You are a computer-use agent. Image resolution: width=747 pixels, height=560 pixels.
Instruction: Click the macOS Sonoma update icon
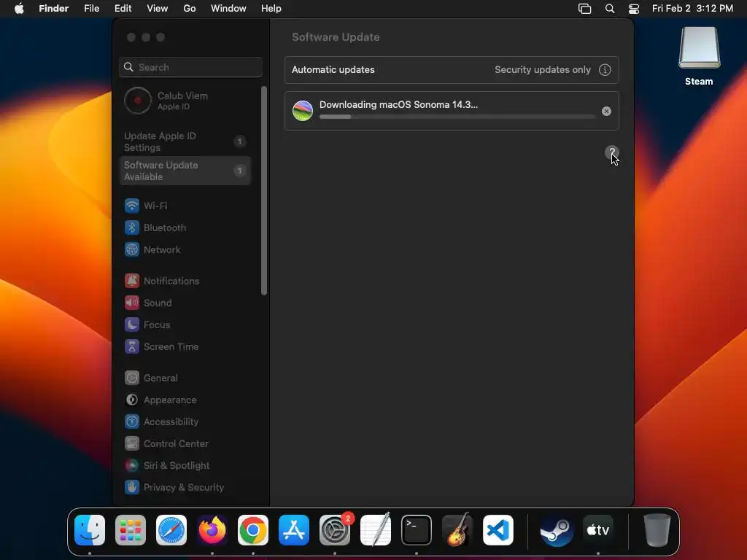tap(303, 111)
